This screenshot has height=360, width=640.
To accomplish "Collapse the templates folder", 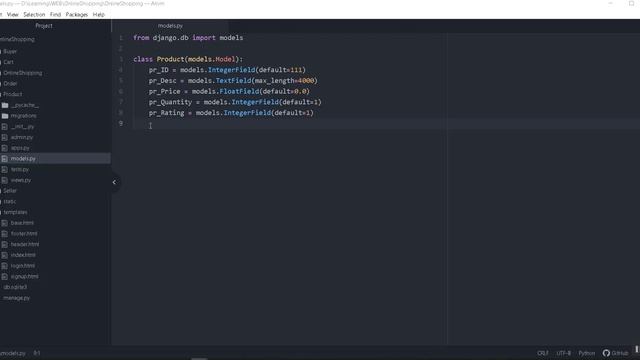I will 16,212.
